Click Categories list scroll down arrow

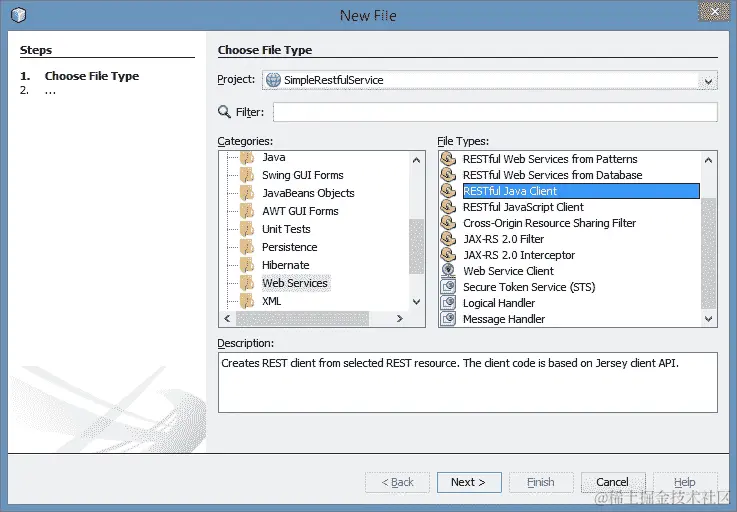(416, 302)
